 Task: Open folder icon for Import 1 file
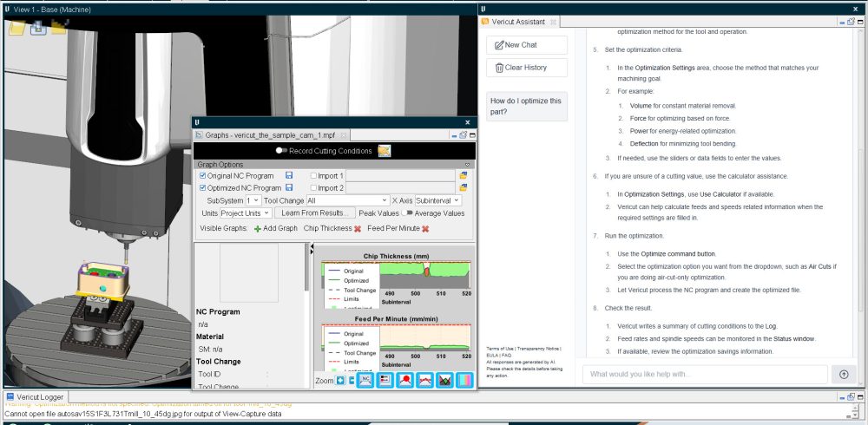click(x=464, y=175)
